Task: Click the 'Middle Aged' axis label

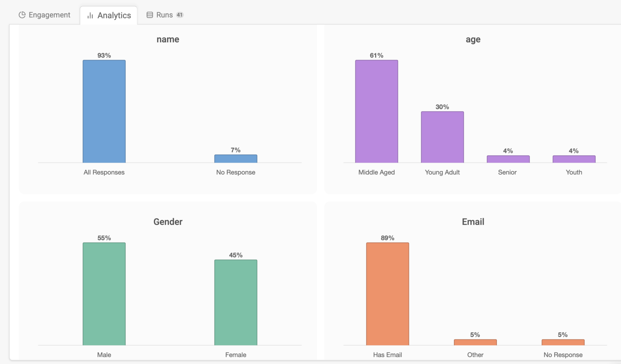Action: pos(376,172)
